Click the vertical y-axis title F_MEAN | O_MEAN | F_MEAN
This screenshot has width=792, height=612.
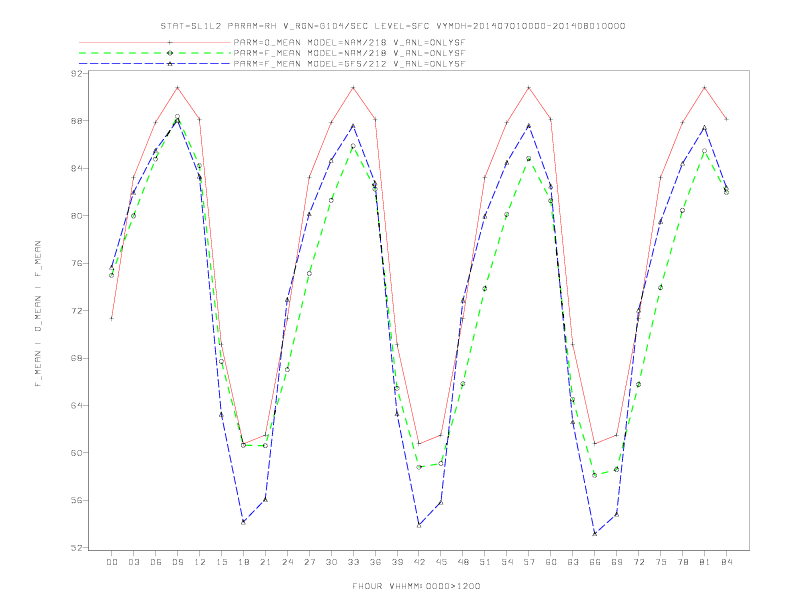[x=38, y=314]
